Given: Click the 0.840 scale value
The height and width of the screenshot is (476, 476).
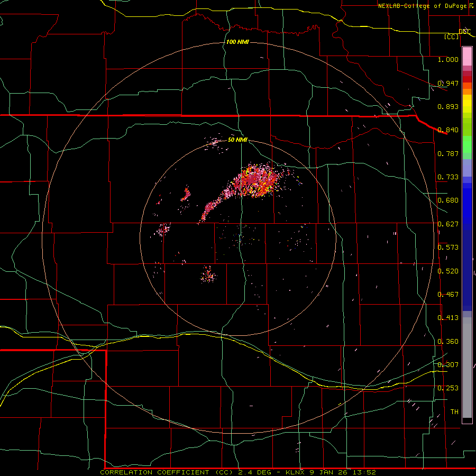Looking at the screenshot, I should point(448,130).
